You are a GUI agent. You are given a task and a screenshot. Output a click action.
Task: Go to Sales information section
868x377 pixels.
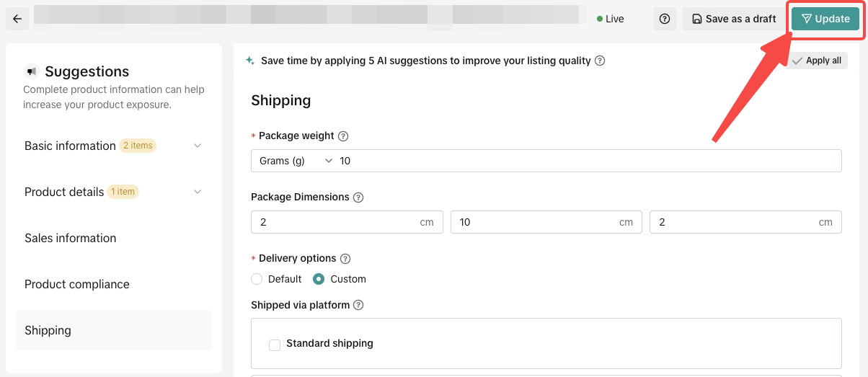pos(71,238)
